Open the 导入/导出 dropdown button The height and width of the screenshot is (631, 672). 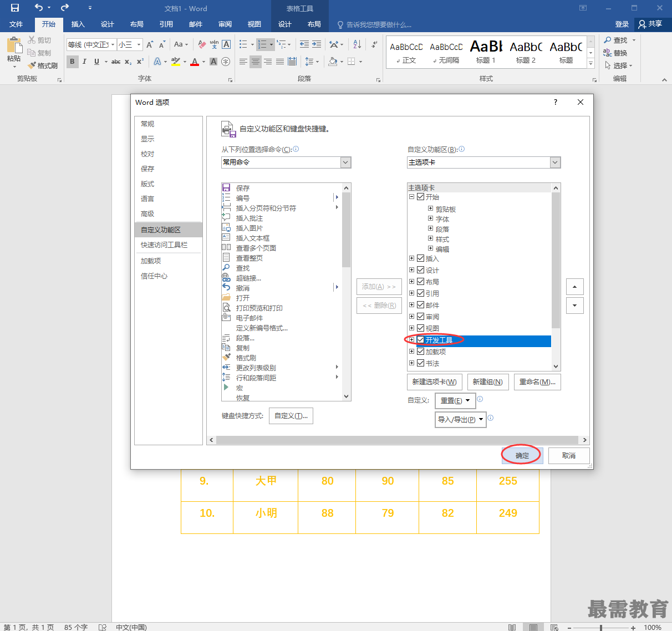(461, 420)
